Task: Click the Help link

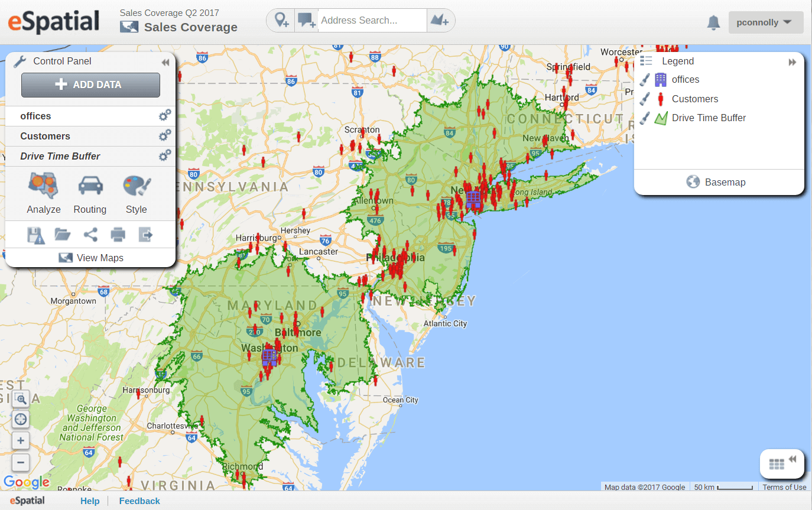Action: [90, 501]
